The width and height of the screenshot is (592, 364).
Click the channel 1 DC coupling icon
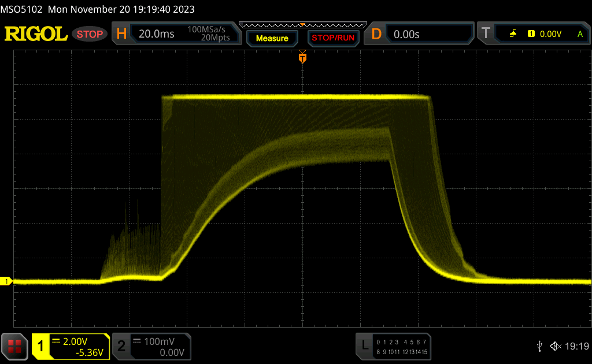56,341
